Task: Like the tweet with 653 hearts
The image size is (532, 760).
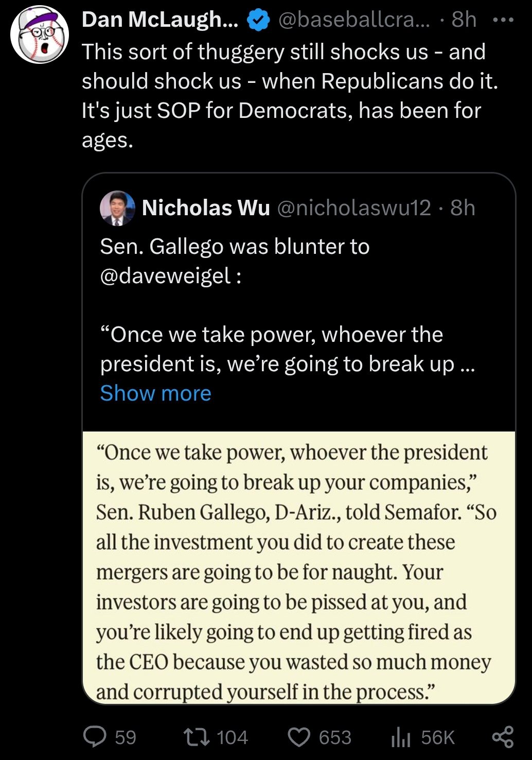Action: 299,737
